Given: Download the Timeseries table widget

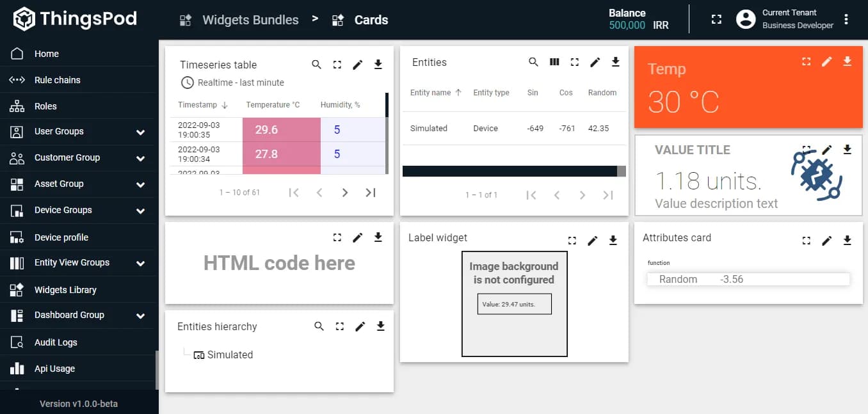Looking at the screenshot, I should pos(378,65).
